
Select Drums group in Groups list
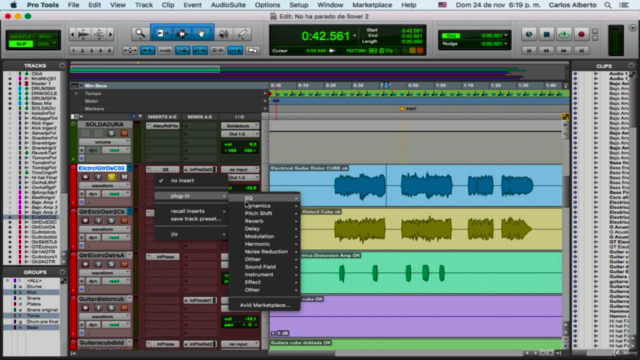[34, 287]
